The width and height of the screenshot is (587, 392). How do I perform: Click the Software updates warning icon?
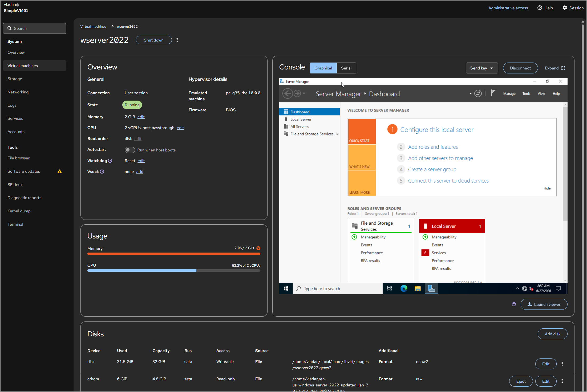[60, 171]
